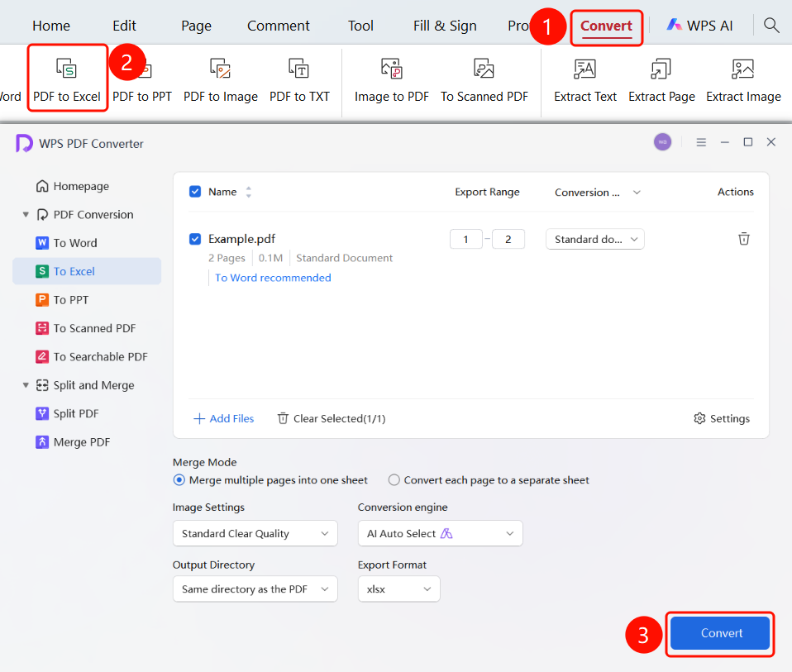
Task: Select To Word in the sidebar
Action: point(66,243)
